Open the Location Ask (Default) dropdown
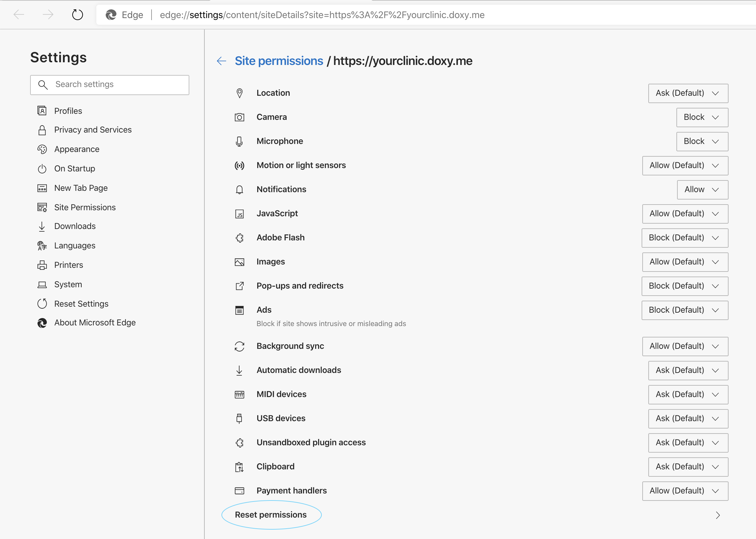 (688, 93)
